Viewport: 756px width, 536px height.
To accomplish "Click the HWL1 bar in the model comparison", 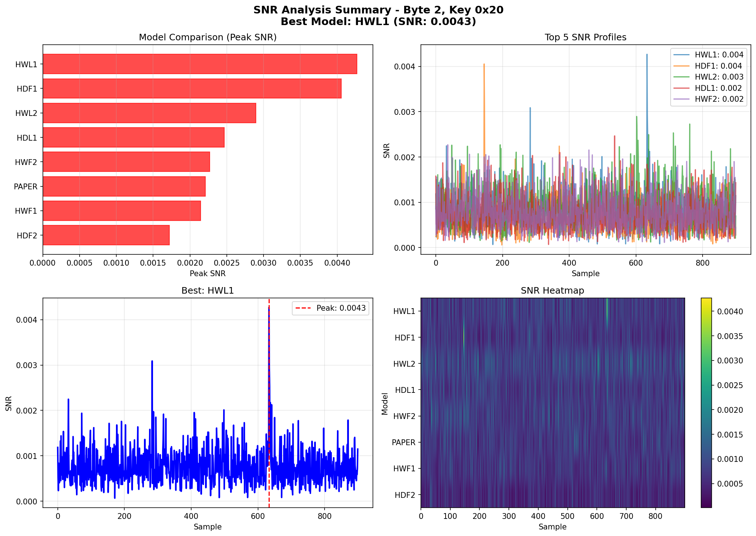I will click(200, 64).
